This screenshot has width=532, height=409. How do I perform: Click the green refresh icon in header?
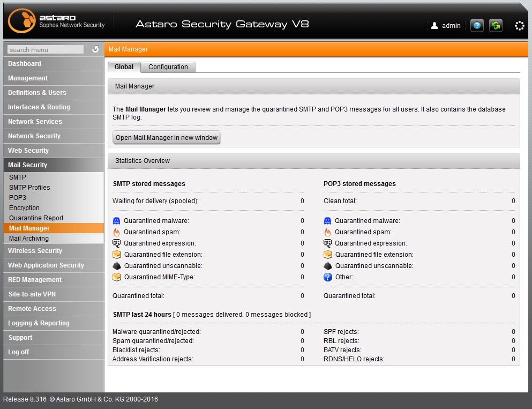pos(496,25)
